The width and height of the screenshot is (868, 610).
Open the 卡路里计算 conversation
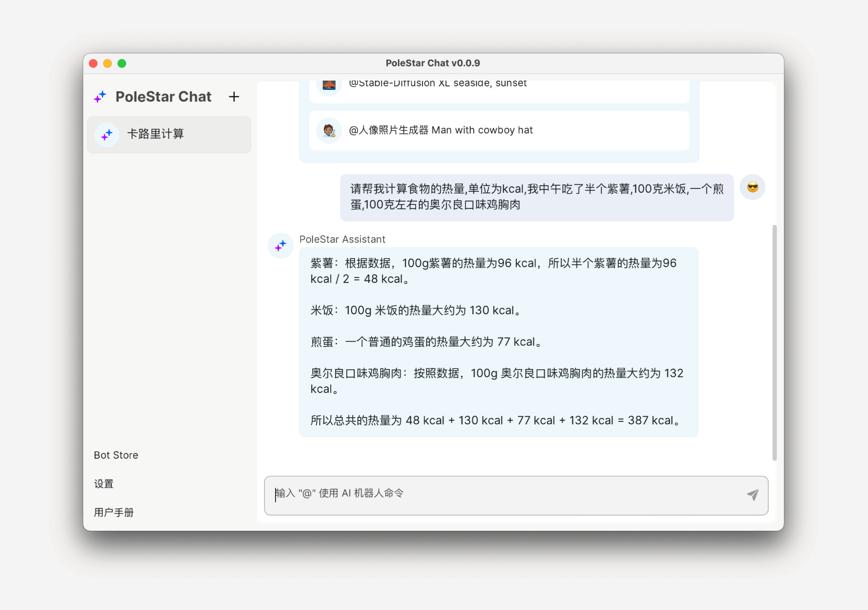pos(169,135)
